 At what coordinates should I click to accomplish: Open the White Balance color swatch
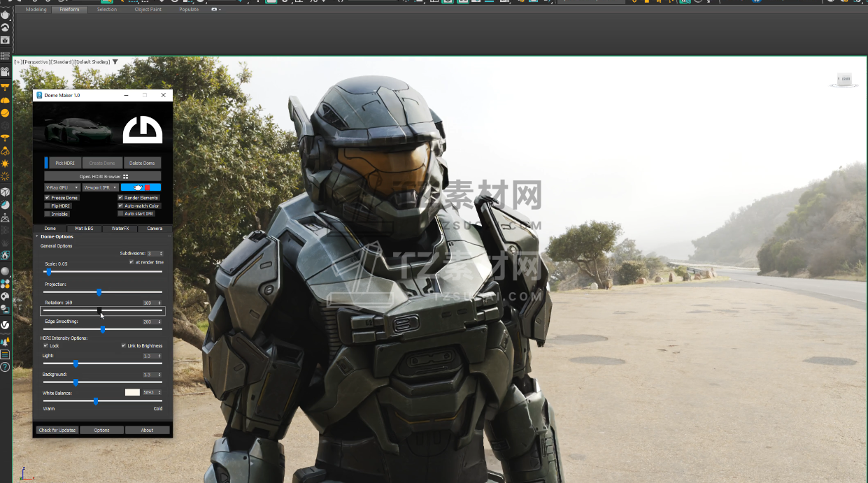[x=132, y=393]
